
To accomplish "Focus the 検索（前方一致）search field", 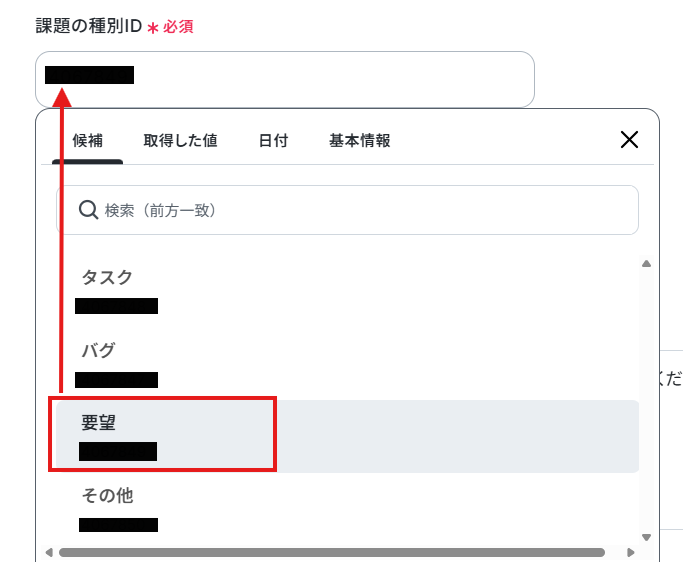I will coord(360,210).
